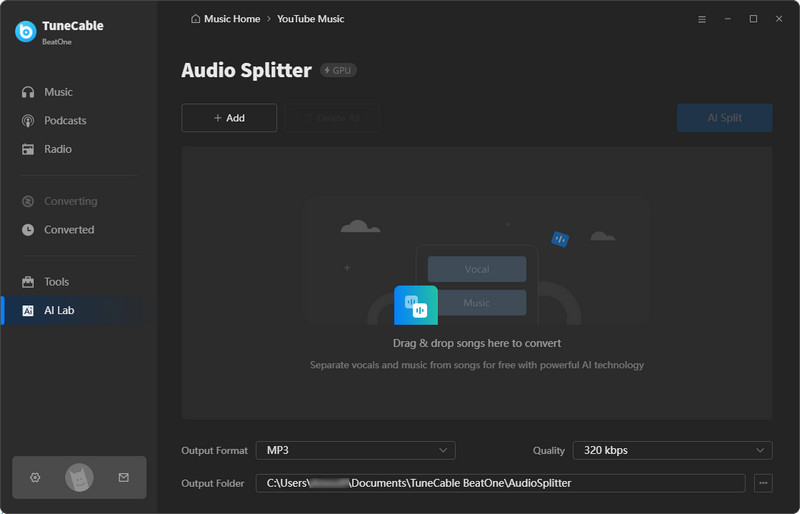800x514 pixels.
Task: Expand the Quality 320 kbps dropdown
Action: (672, 450)
